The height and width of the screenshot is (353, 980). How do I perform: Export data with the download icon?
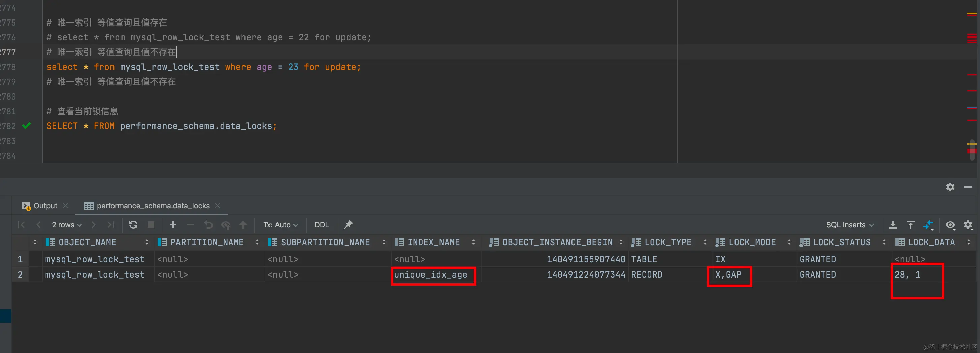coord(893,225)
